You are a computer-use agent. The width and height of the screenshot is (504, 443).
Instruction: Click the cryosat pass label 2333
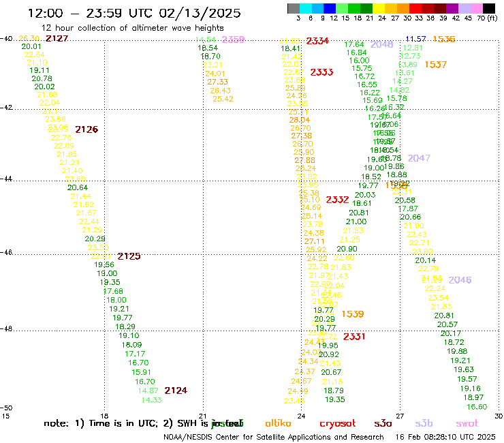(321, 72)
